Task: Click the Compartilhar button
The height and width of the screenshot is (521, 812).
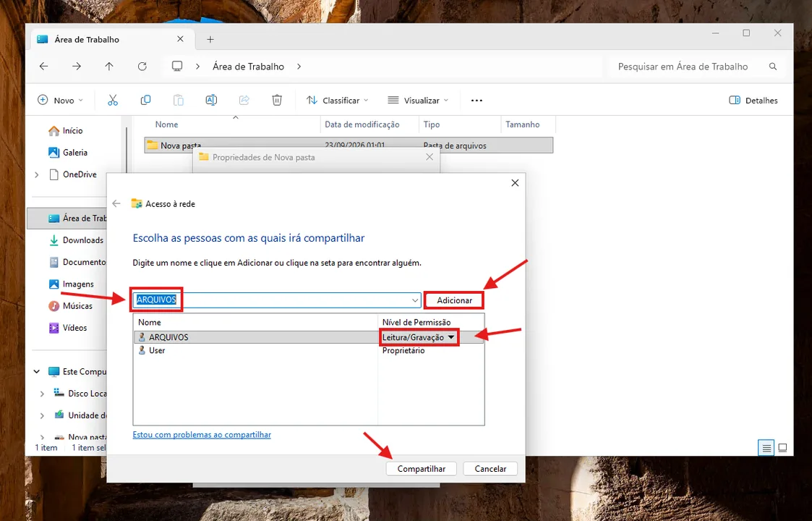Action: tap(421, 469)
